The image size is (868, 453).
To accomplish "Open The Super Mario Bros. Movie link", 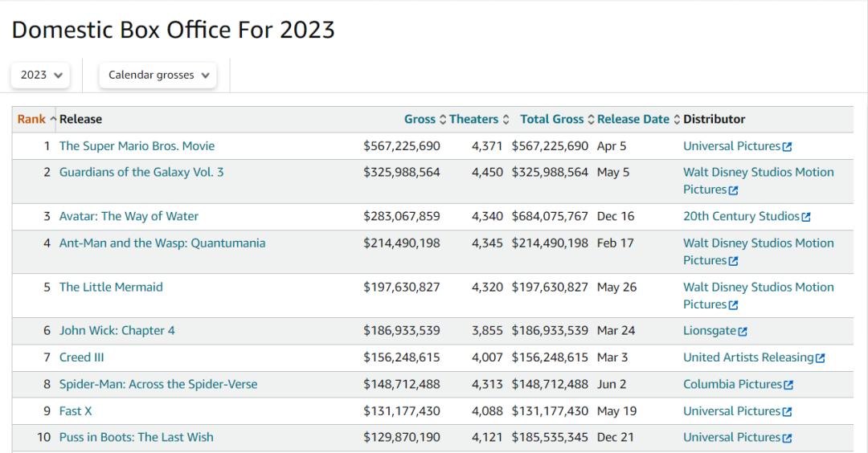I will (x=137, y=146).
